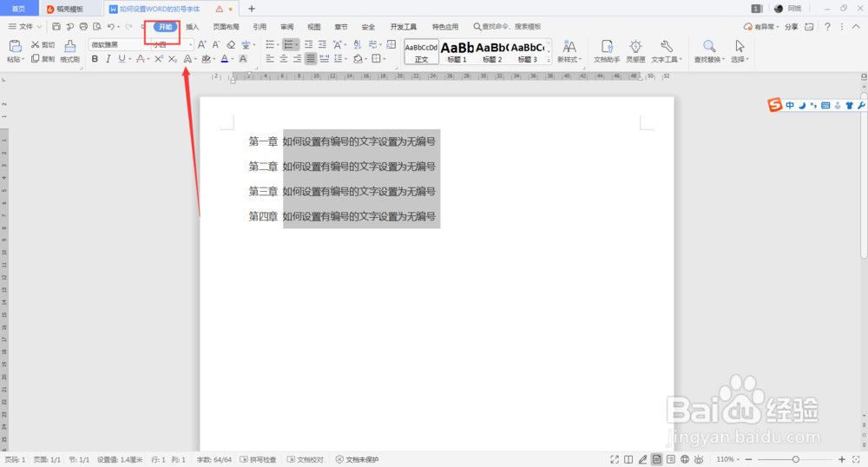
Task: Apply superscript with the X² icon
Action: 158,59
